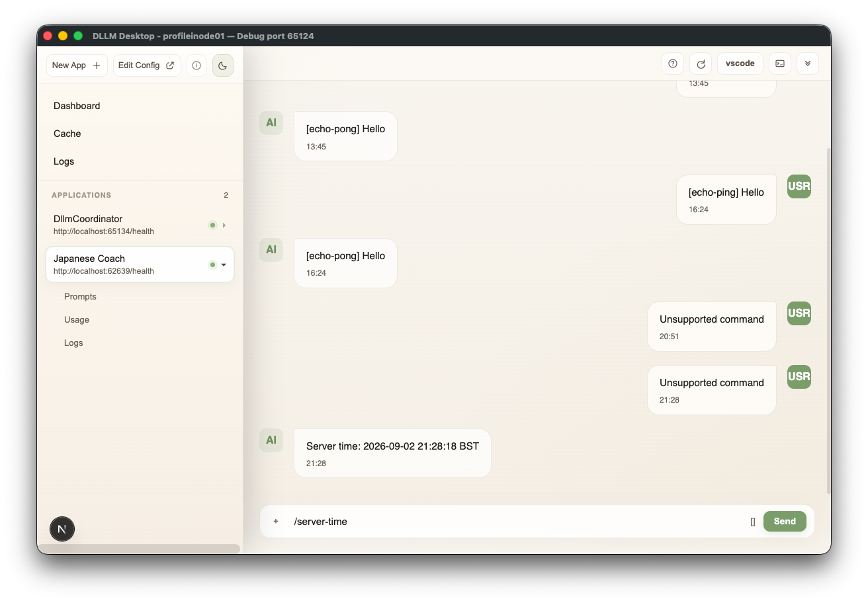
Task: Expand DllmCoordinator with its chevron arrow
Action: coord(224,225)
